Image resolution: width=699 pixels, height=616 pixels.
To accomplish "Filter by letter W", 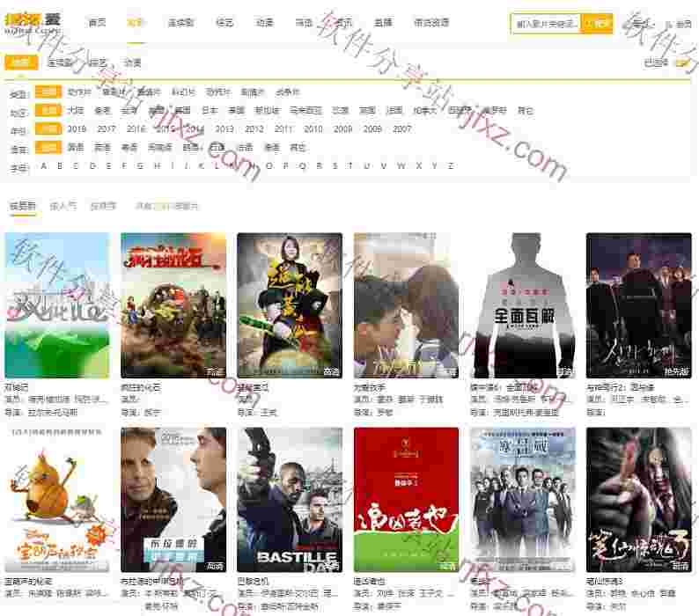I will (x=401, y=165).
